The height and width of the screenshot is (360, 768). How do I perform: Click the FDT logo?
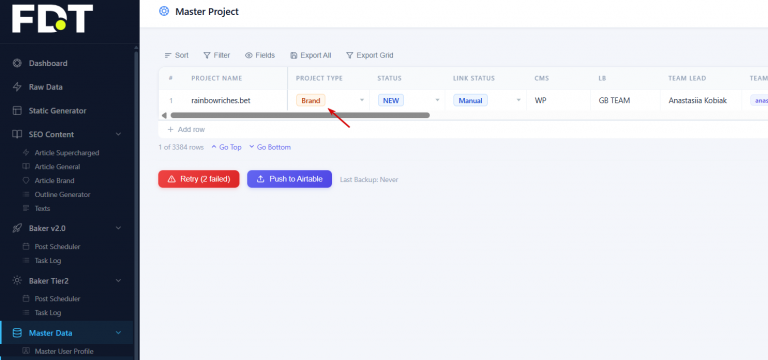point(52,19)
